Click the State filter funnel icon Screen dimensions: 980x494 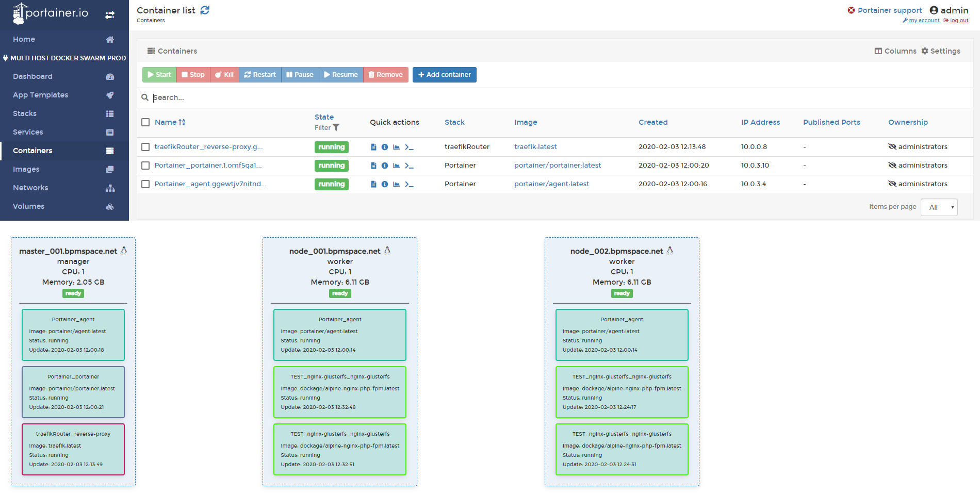[336, 127]
